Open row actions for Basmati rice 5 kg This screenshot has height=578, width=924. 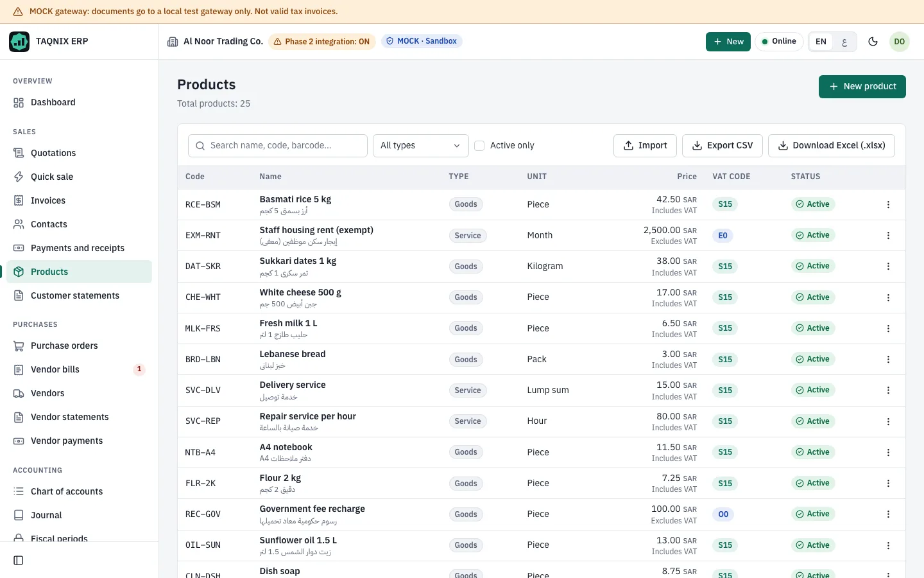coord(888,205)
